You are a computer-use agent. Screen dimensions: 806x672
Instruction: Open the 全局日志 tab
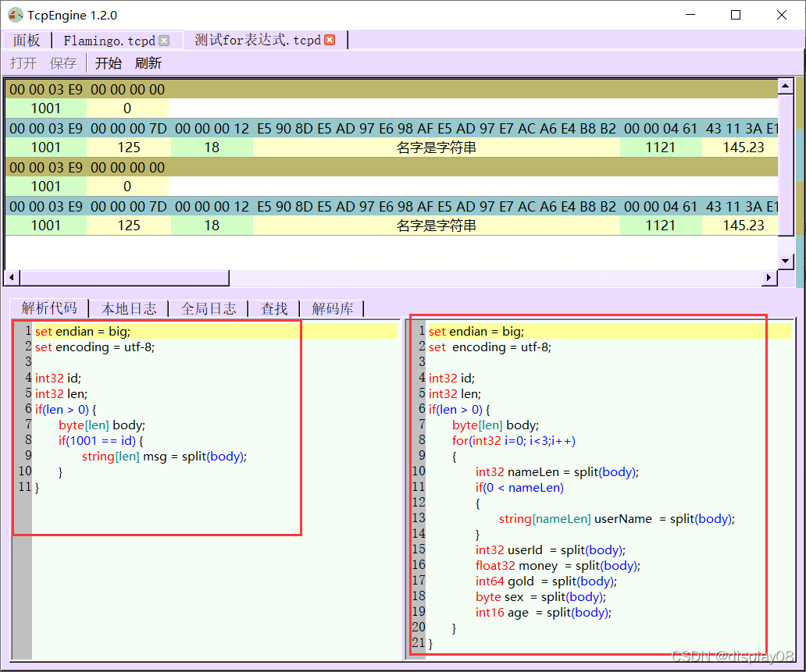(209, 309)
